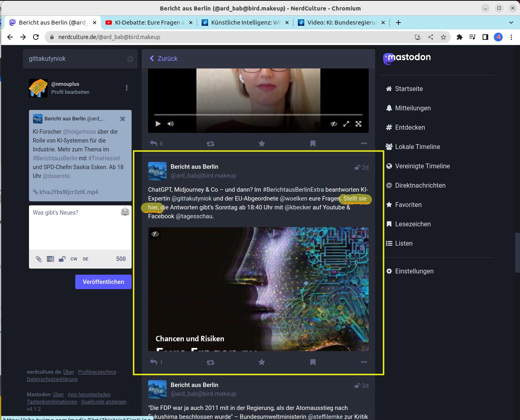Toggle the browser side panel
Screen dimensions: 520x420
point(485,37)
